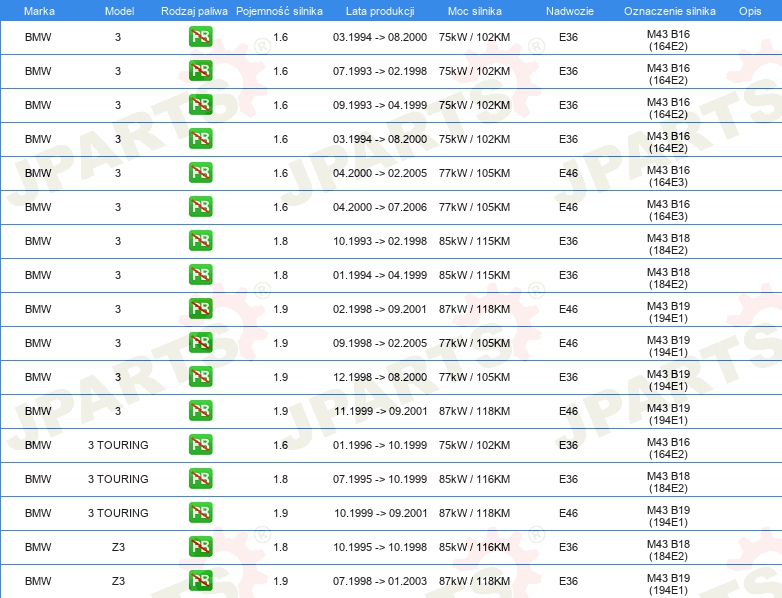The height and width of the screenshot is (598, 782).
Task: Click the Model column header
Action: (x=119, y=11)
